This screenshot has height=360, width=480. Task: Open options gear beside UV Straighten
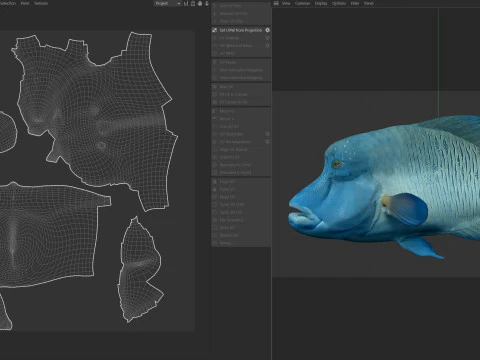point(267,134)
